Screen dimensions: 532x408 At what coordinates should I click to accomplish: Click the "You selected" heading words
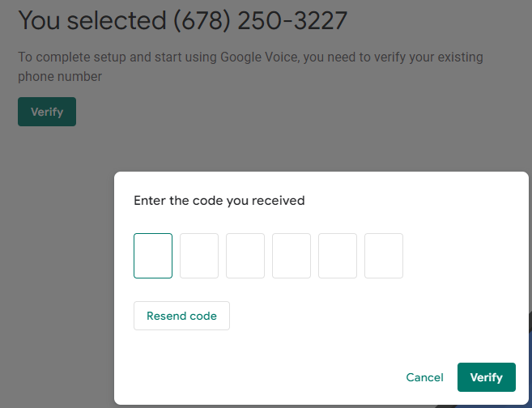click(92, 21)
